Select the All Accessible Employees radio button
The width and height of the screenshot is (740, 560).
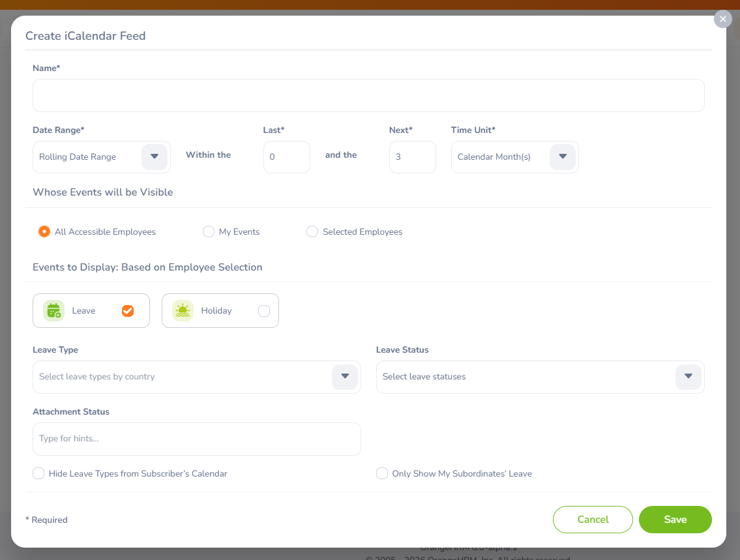[x=44, y=231]
